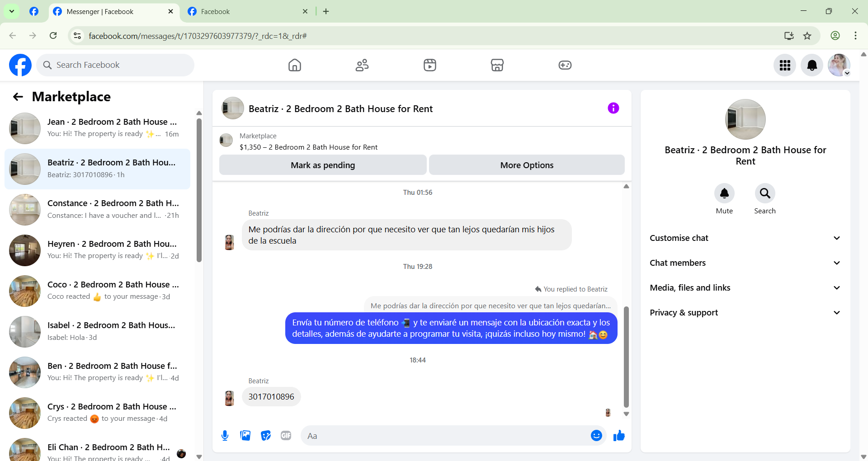
Task: Open Coco conversation in list
Action: click(x=97, y=291)
